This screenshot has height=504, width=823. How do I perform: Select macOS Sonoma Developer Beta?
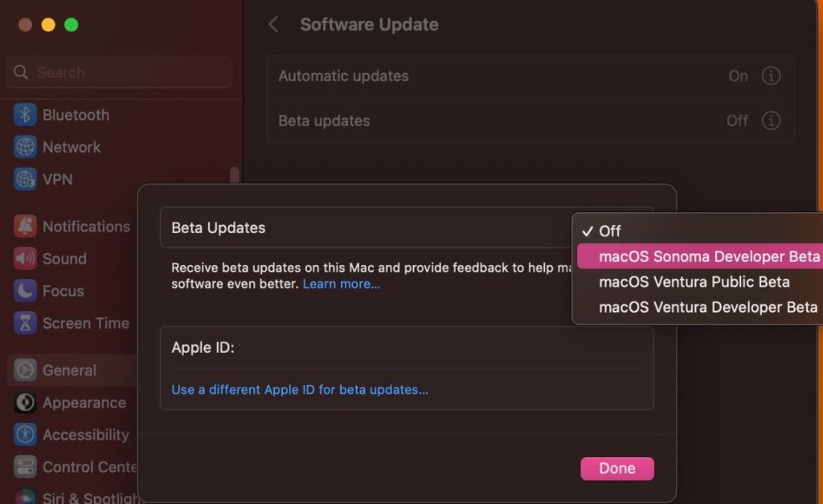[x=699, y=256]
